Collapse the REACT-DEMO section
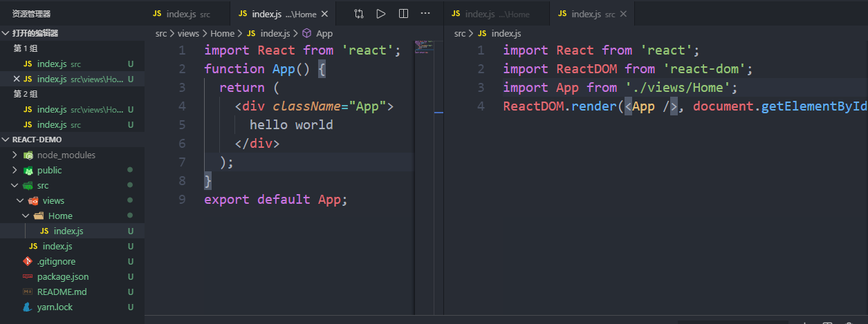The height and width of the screenshot is (324, 868). (6, 140)
